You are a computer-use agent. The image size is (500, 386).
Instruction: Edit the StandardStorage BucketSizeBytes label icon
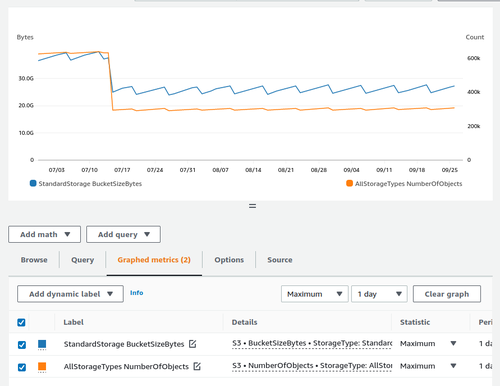tap(193, 344)
